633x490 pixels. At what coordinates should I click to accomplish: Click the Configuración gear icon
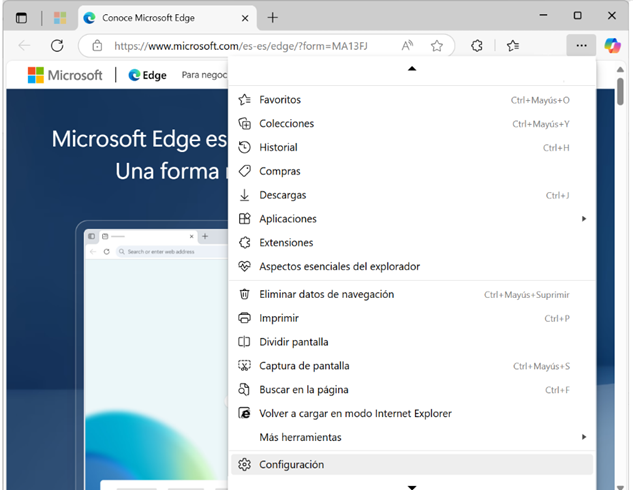point(244,465)
